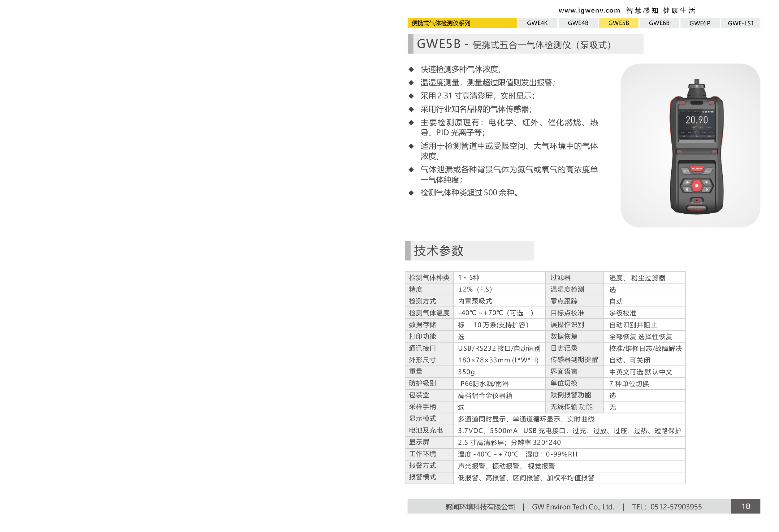Click footer text GW Environ Tech Co., Ltd.
The image size is (779, 532).
click(573, 507)
